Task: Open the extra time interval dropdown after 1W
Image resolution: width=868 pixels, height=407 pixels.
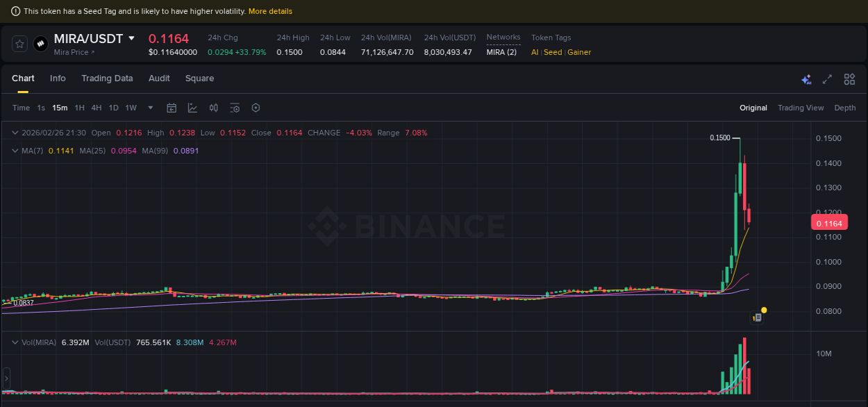Action: tap(150, 108)
